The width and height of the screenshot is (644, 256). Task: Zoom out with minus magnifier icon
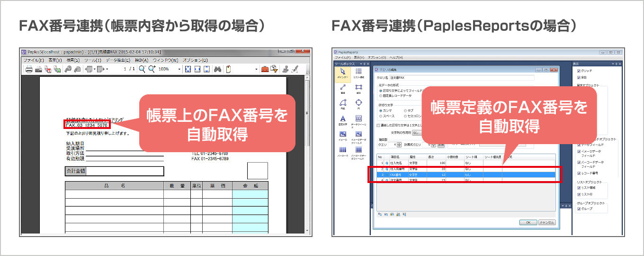pyautogui.click(x=143, y=69)
